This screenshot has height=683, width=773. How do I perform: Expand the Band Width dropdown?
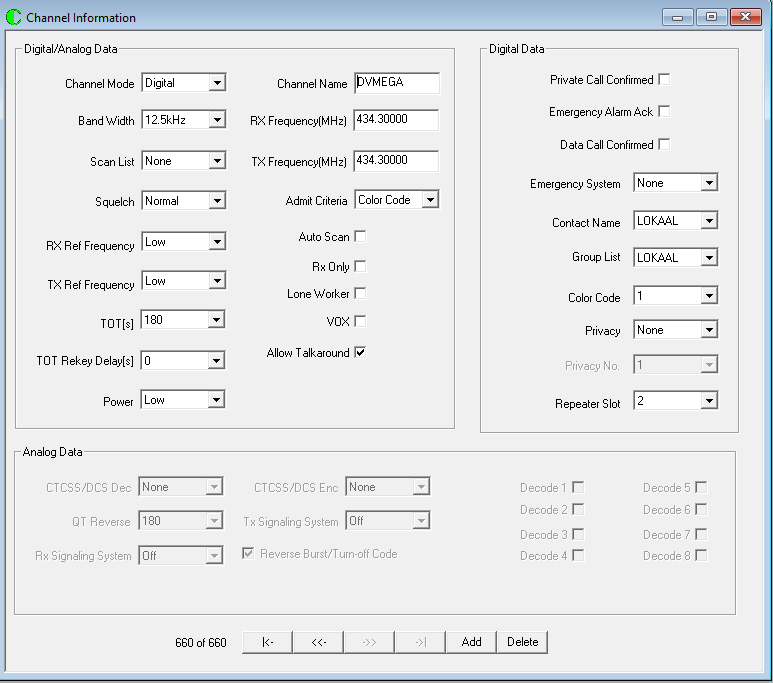pyautogui.click(x=217, y=121)
